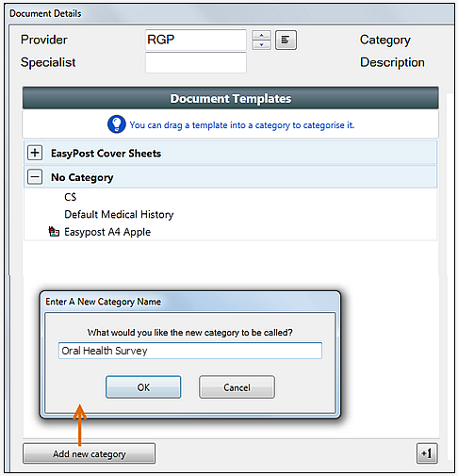
Task: Cancel the new category dialog
Action: pos(237,387)
